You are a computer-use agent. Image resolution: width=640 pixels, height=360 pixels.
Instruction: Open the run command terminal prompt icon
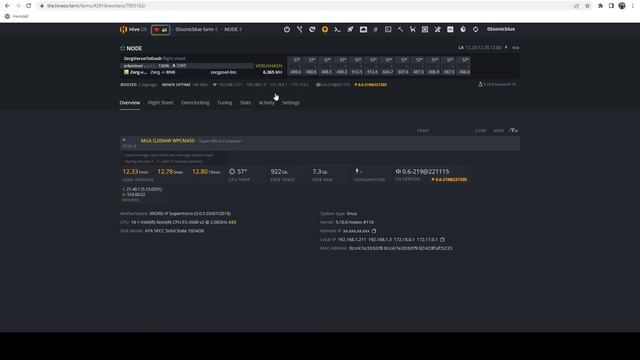[x=338, y=29]
